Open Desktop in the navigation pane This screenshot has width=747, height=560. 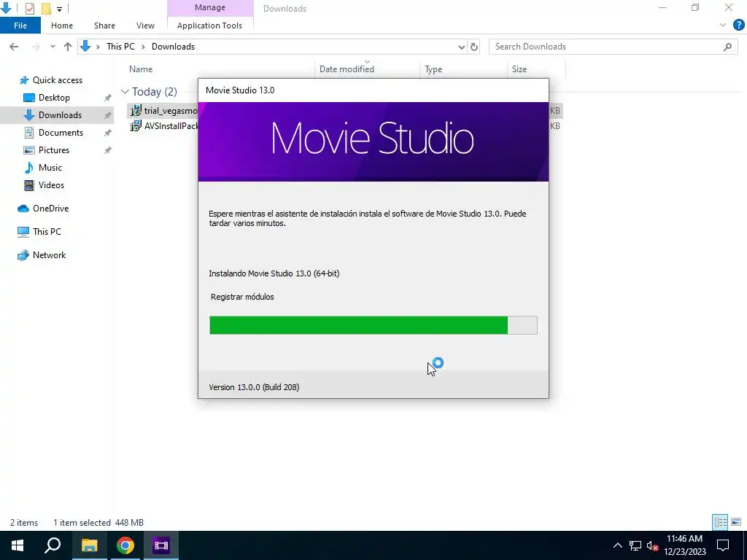54,98
